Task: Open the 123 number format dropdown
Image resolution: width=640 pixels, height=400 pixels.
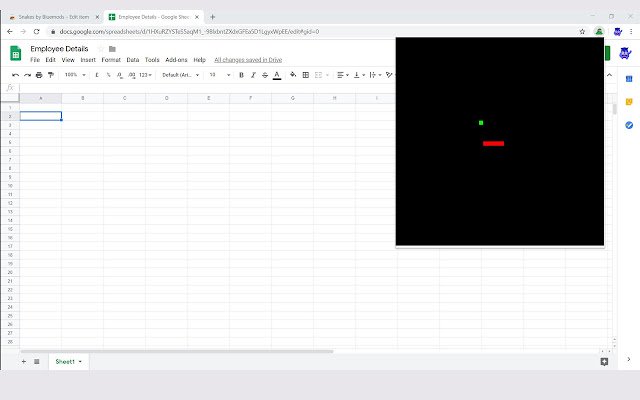Action: tap(145, 75)
